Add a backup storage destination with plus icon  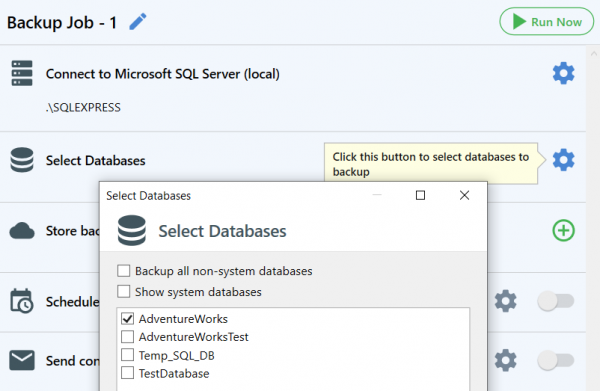tap(563, 231)
